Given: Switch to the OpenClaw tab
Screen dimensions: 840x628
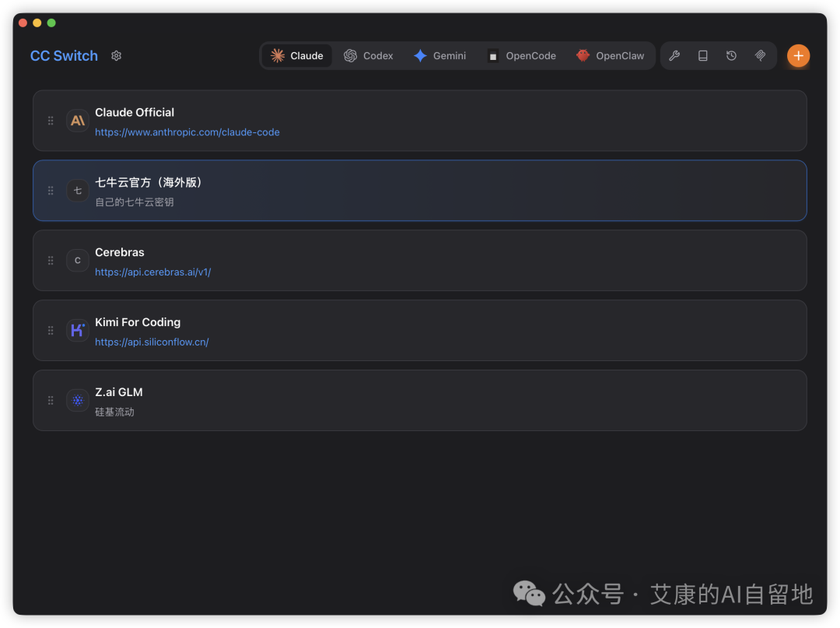Looking at the screenshot, I should [x=611, y=56].
